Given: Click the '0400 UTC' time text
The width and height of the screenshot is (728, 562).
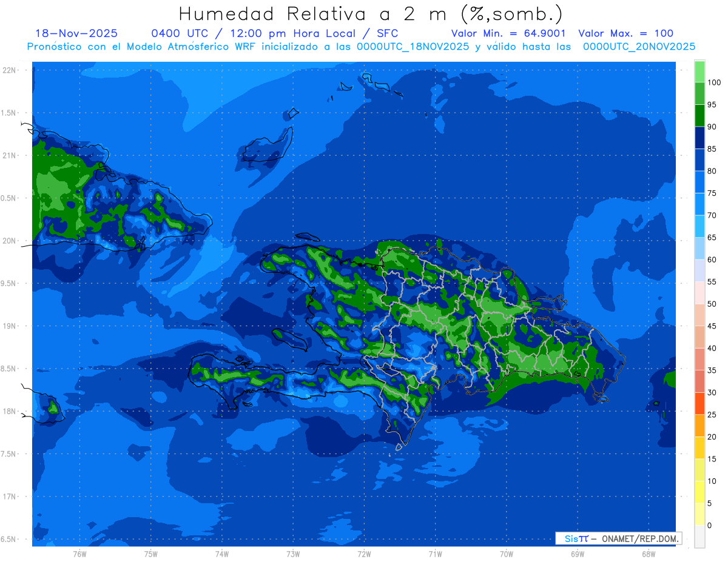Looking at the screenshot, I should 181,33.
